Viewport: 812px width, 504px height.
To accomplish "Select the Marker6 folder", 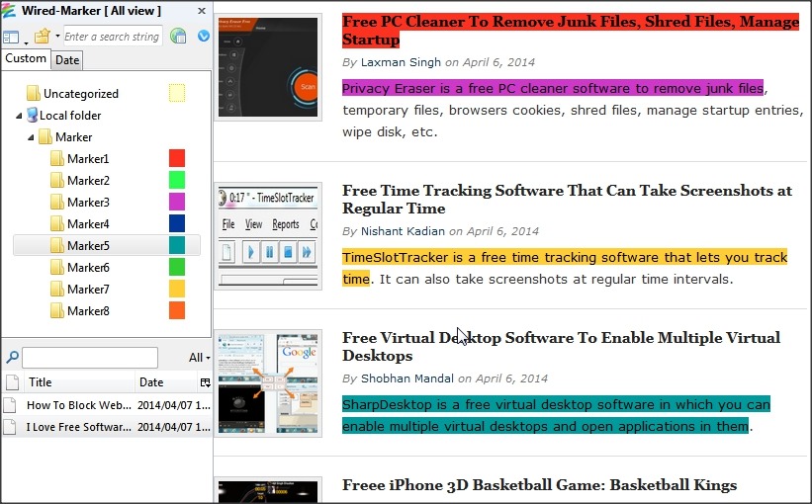I will coord(88,268).
